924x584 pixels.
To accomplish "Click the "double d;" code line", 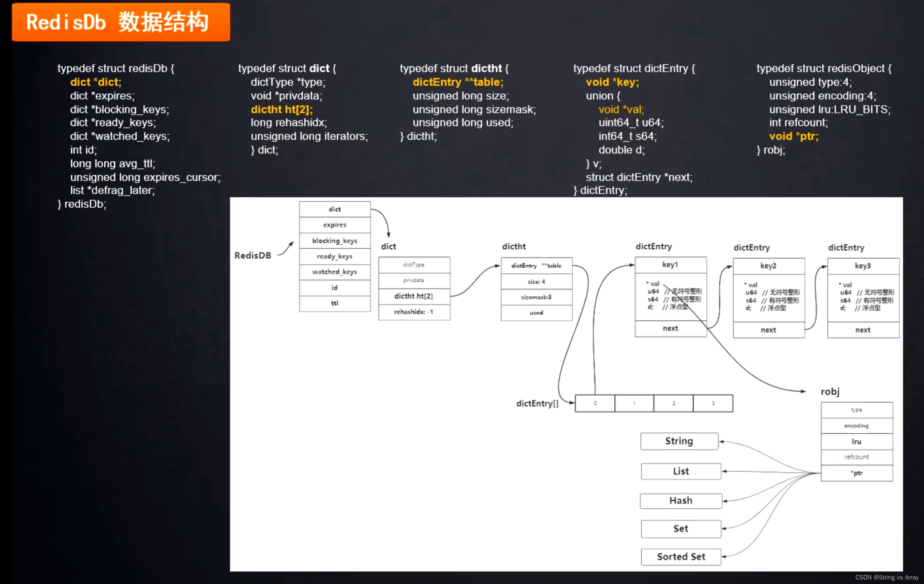I will (622, 150).
